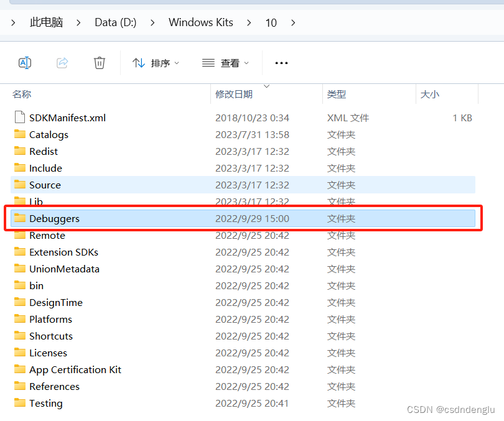Select the Extension SDKs folder icon

(20, 251)
